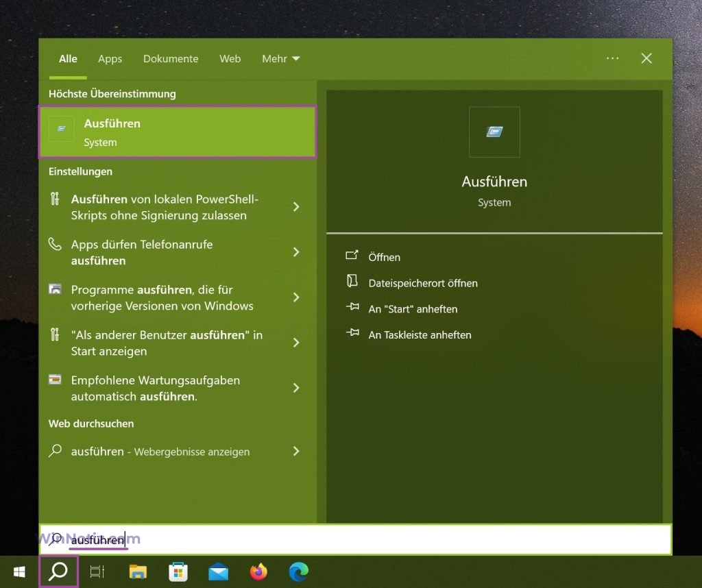702x588 pixels.
Task: Click the Windows Start button
Action: pos(19,571)
